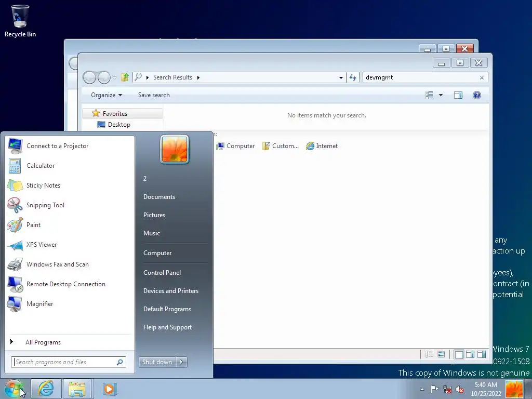Viewport: 532px width, 399px height.
Task: Click the network tray icon
Action: point(447,389)
